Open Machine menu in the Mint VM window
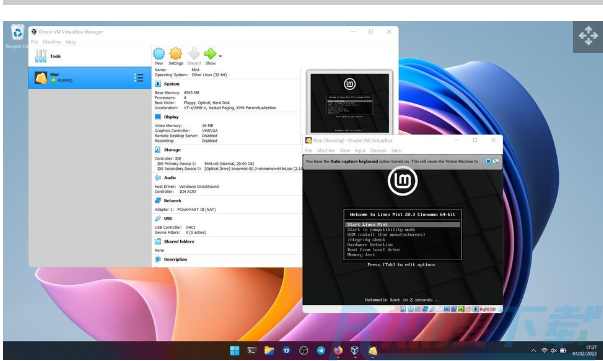This screenshot has width=603, height=361. point(326,150)
